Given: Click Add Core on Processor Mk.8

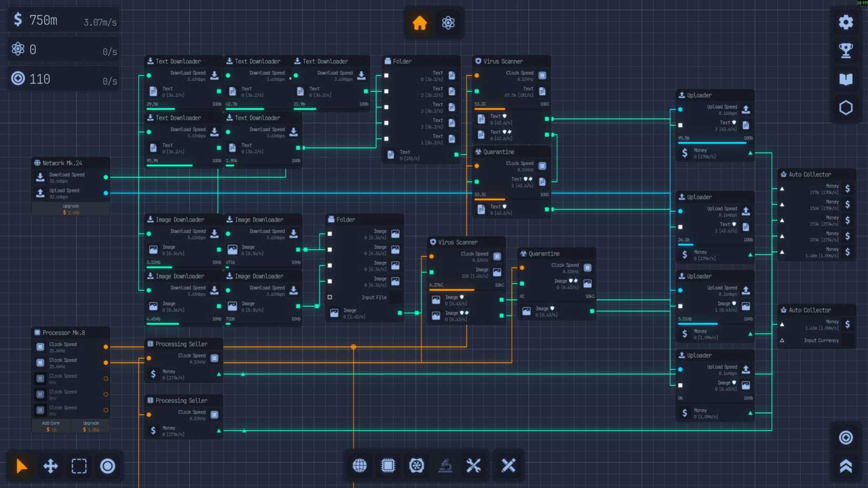Looking at the screenshot, I should coord(51,426).
